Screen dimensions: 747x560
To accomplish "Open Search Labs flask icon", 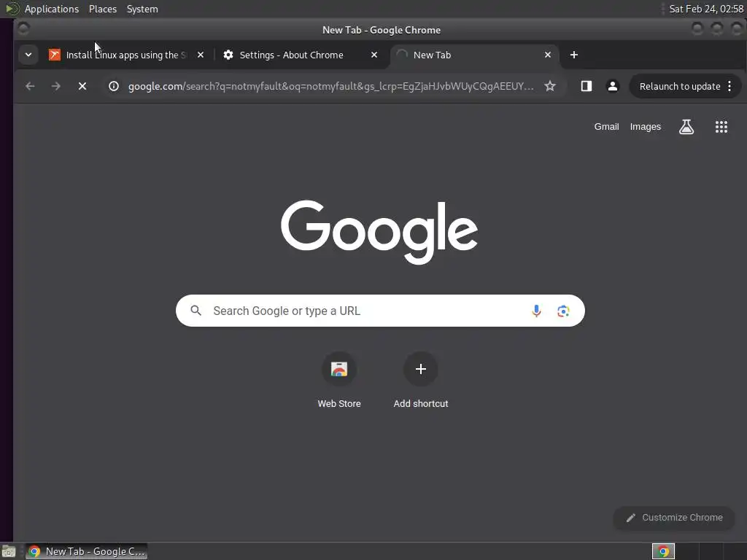I will click(686, 127).
